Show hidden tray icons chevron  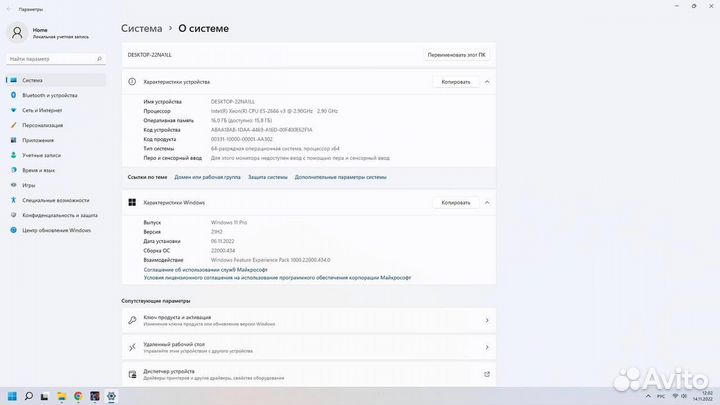pos(648,396)
